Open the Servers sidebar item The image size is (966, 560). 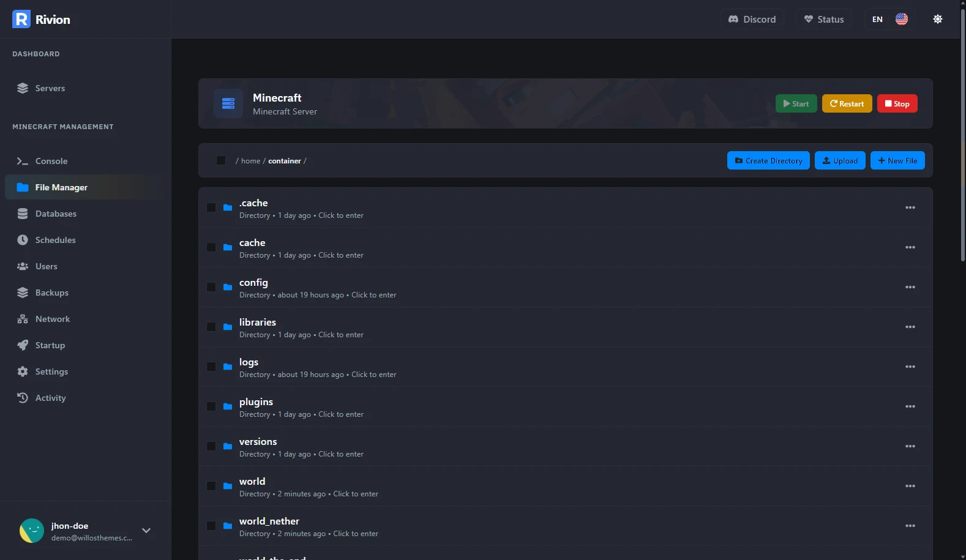pyautogui.click(x=84, y=88)
